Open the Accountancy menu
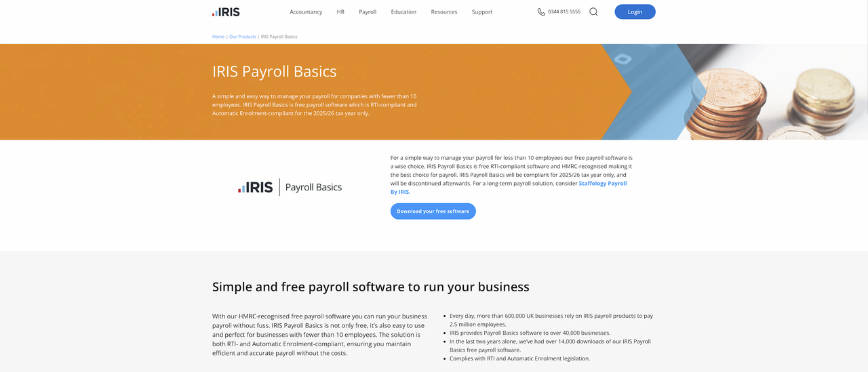Image resolution: width=868 pixels, height=372 pixels. coord(306,12)
